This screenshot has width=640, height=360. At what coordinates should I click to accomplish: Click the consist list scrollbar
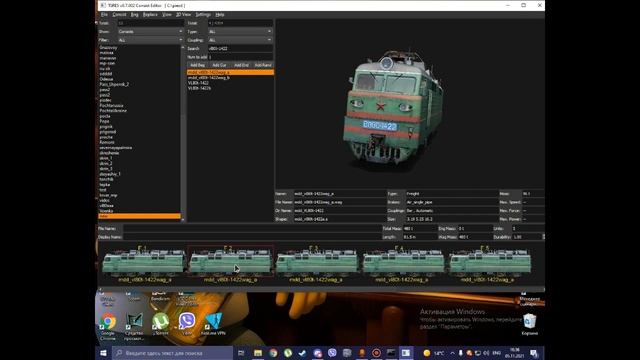pos(182,133)
